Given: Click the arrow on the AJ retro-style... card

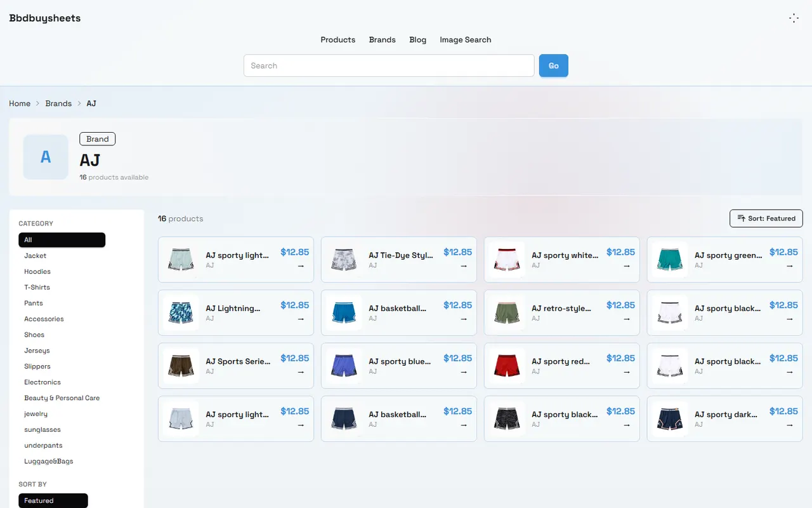Looking at the screenshot, I should (627, 319).
